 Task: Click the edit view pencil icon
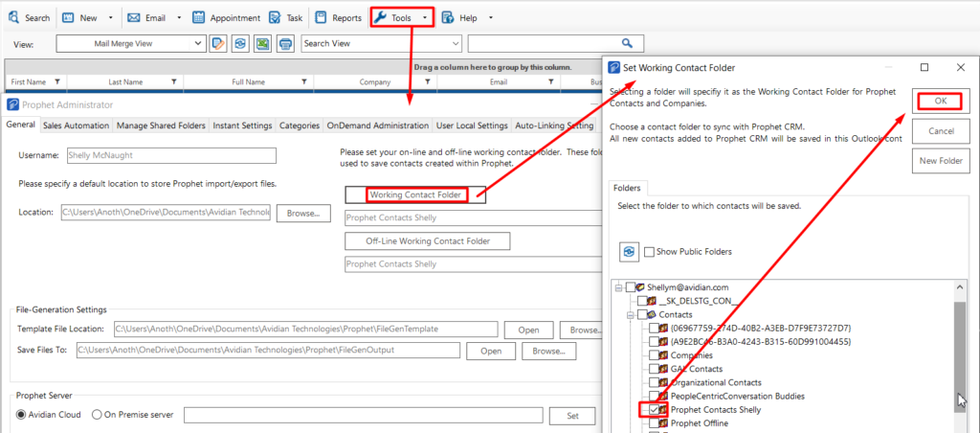pos(217,43)
